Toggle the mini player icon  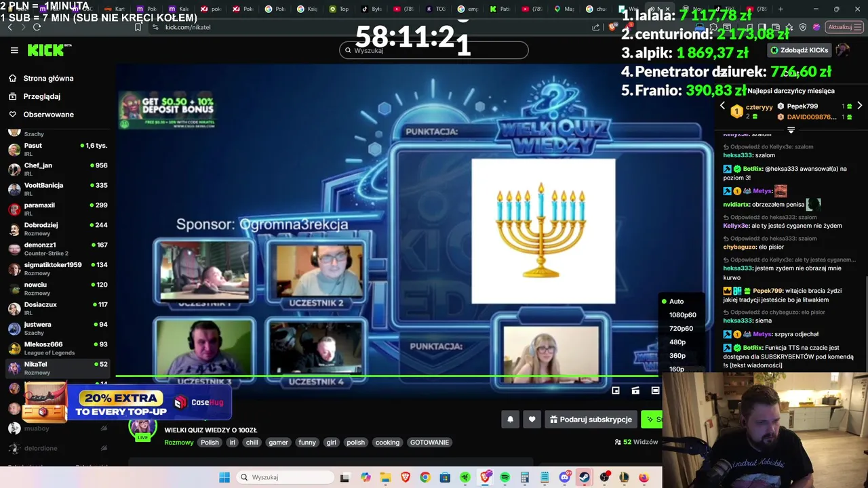point(616,390)
